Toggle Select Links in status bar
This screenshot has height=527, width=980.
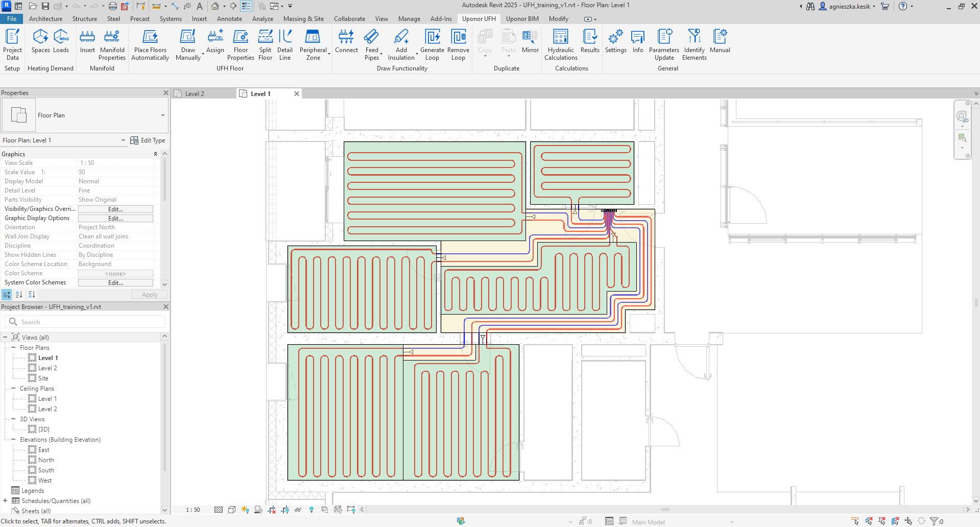[855, 521]
